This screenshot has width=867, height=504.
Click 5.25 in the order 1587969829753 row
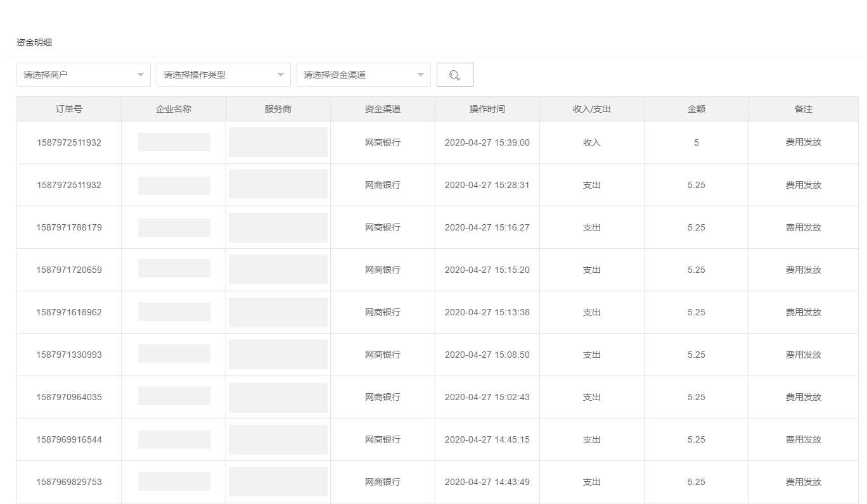(x=697, y=482)
